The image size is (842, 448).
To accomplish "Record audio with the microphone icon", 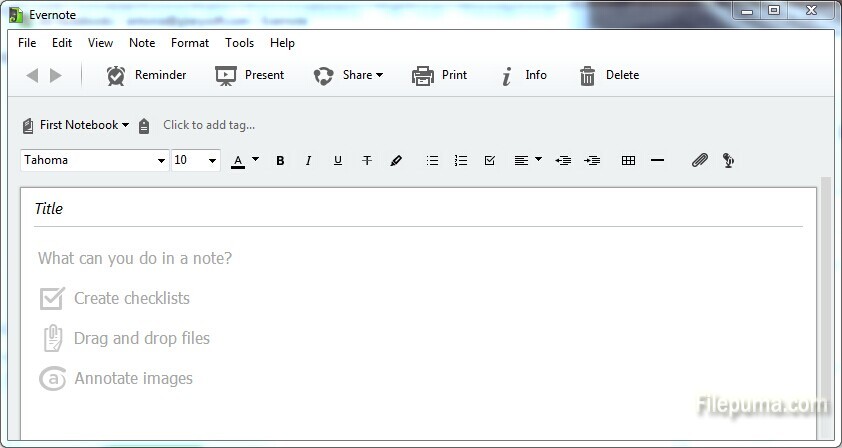I will pos(729,160).
